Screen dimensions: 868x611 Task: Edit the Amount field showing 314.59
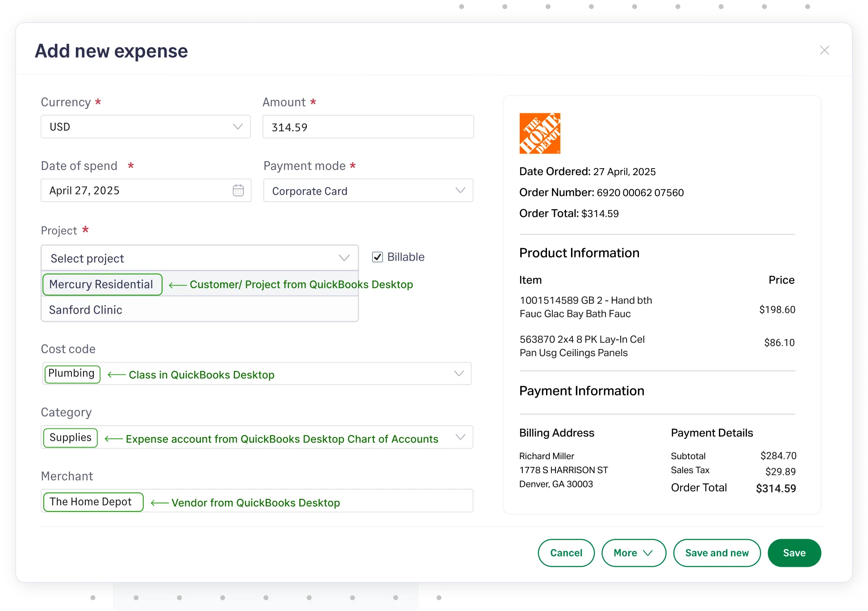[368, 127]
